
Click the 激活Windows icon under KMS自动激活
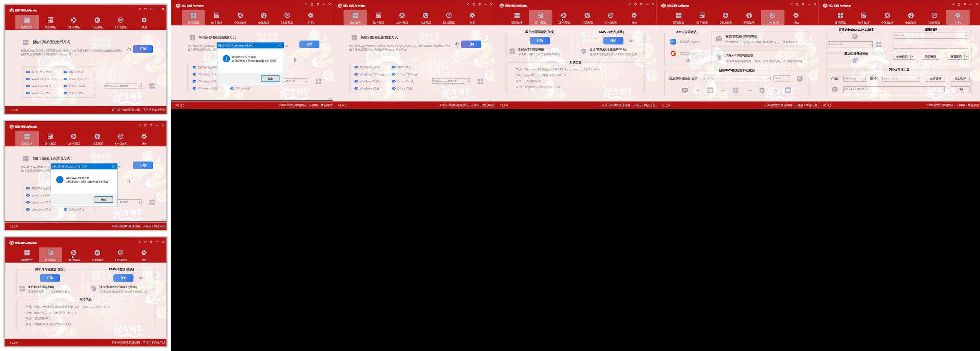point(673,42)
